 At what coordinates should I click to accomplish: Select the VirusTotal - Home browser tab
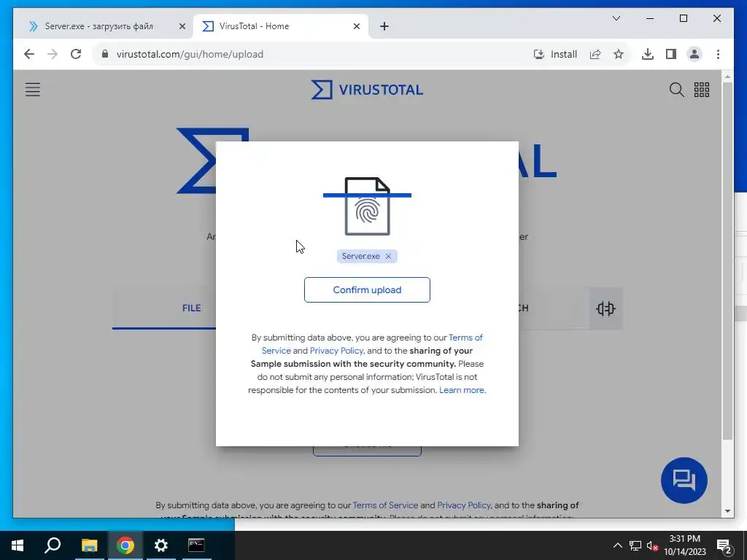[254, 26]
